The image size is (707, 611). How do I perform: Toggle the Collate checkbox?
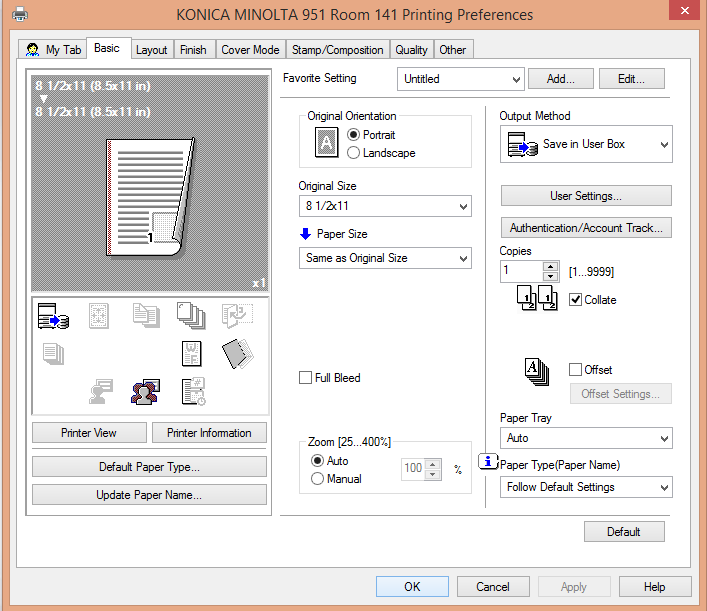[575, 300]
